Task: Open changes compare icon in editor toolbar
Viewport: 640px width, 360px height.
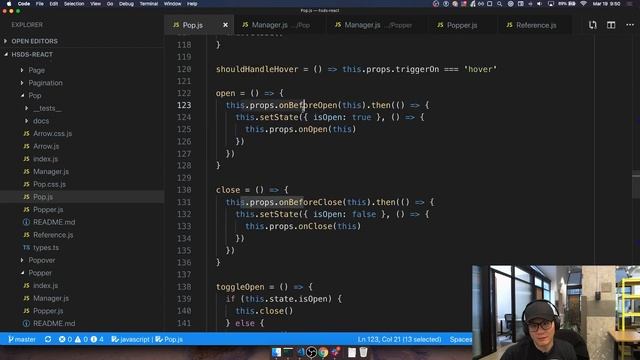Action: 593,25
